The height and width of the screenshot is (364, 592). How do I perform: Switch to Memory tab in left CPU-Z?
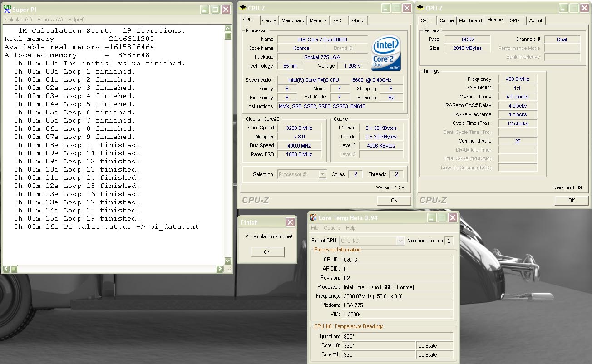tap(318, 20)
